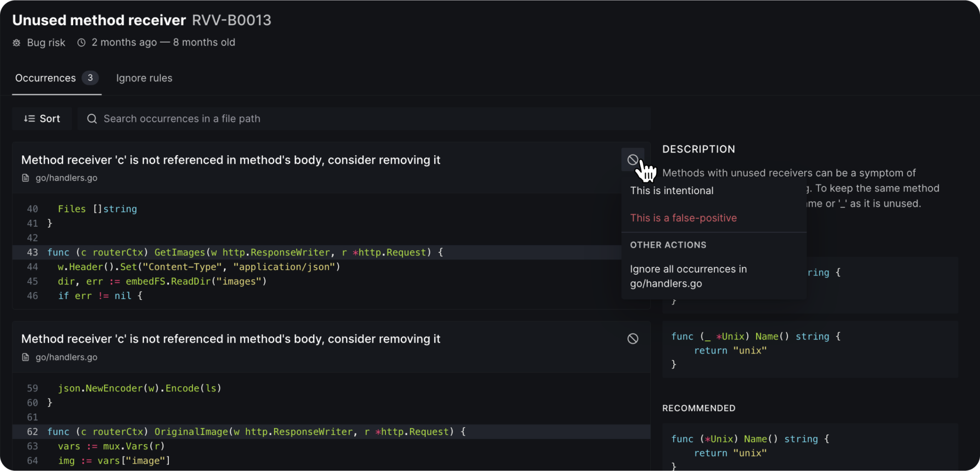Click highlighted line 62 OriginalImage code

point(256,431)
